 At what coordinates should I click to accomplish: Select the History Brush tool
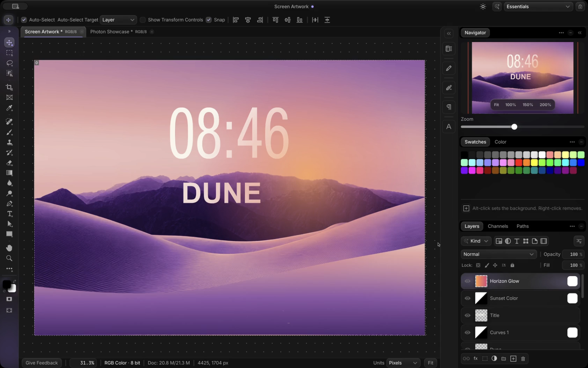coord(9,152)
